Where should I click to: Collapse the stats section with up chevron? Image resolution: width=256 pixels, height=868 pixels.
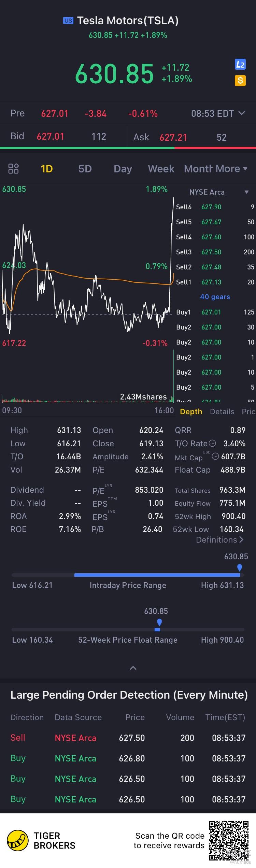pos(133,668)
